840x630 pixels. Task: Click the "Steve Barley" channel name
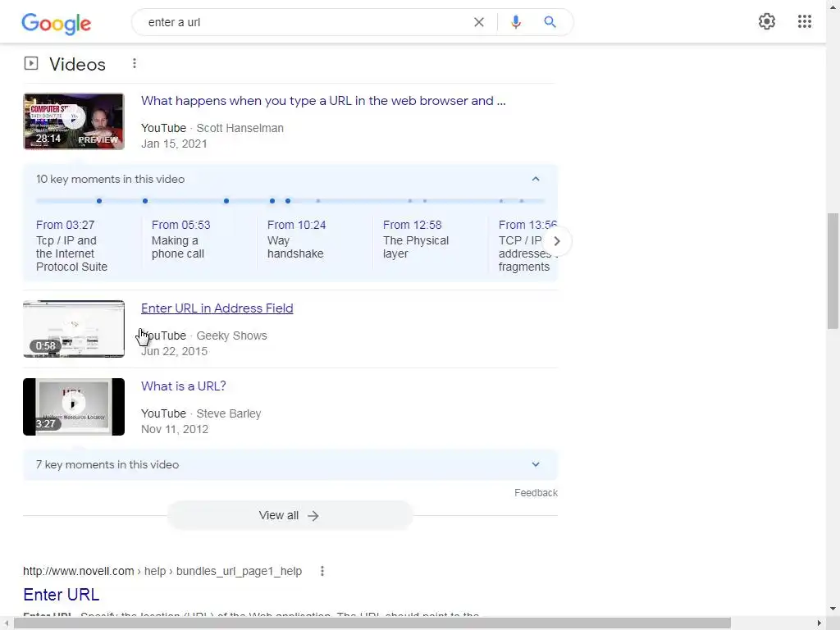coord(229,413)
